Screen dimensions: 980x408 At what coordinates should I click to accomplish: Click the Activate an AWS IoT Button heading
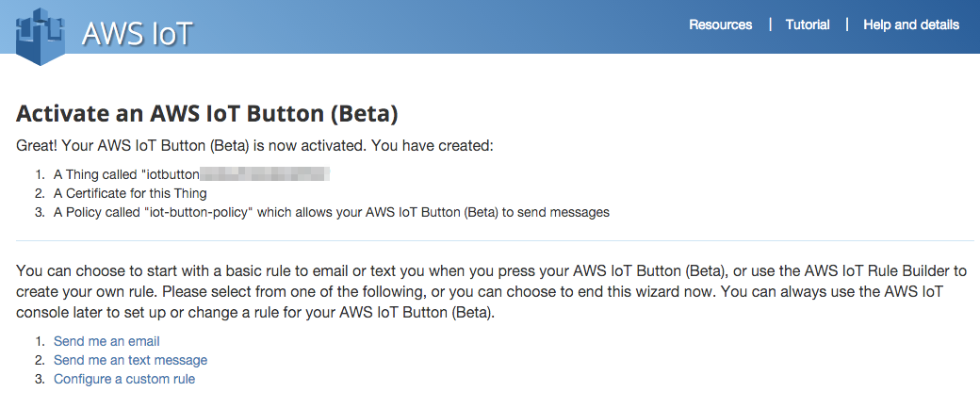(207, 114)
